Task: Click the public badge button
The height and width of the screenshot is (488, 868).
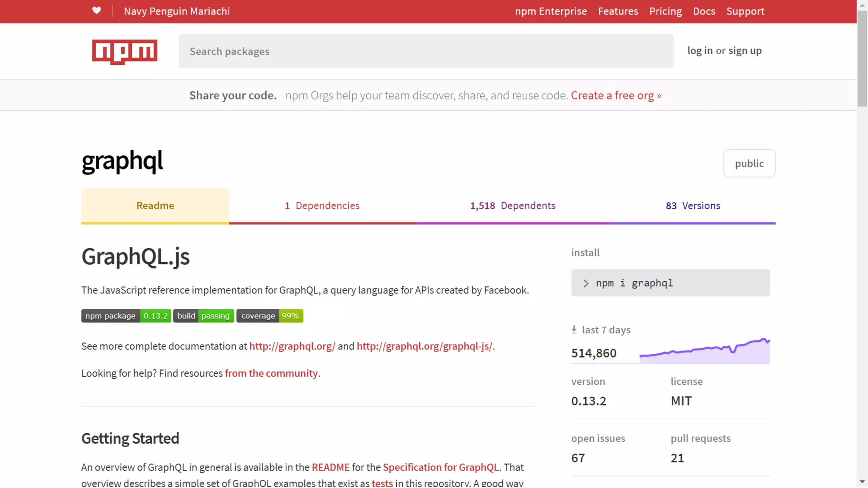Action: (749, 164)
